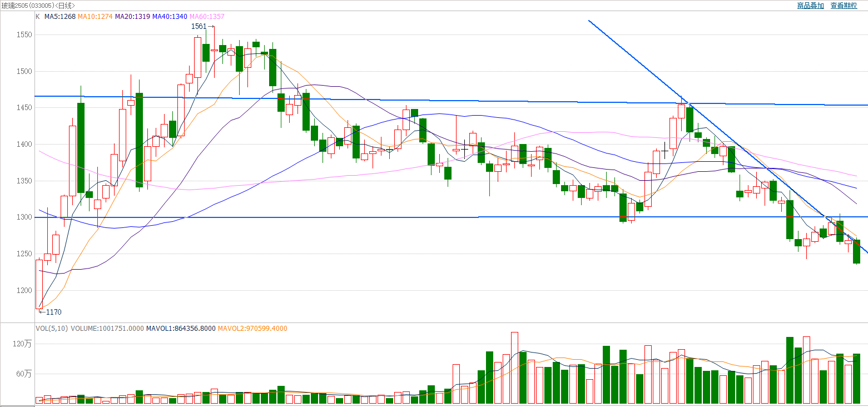Viewport: 868px width, 407px height.
Task: Click the 120万 volume axis label
Action: (x=26, y=344)
